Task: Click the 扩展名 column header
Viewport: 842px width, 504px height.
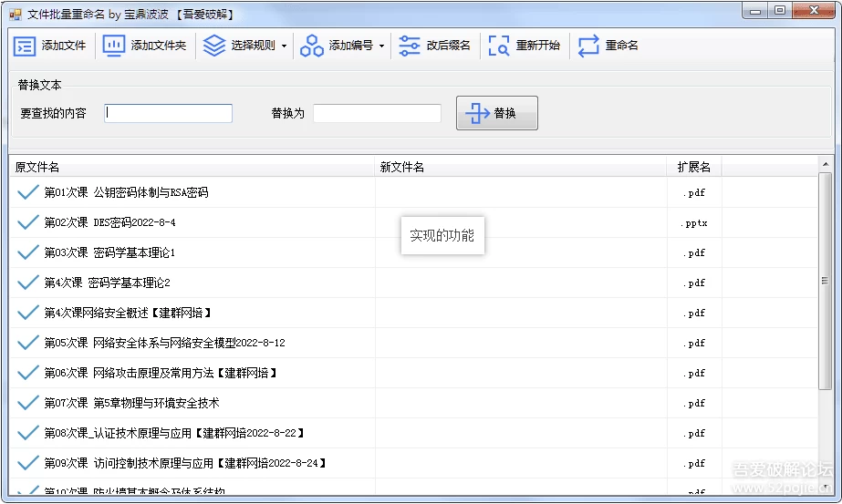Action: point(694,167)
